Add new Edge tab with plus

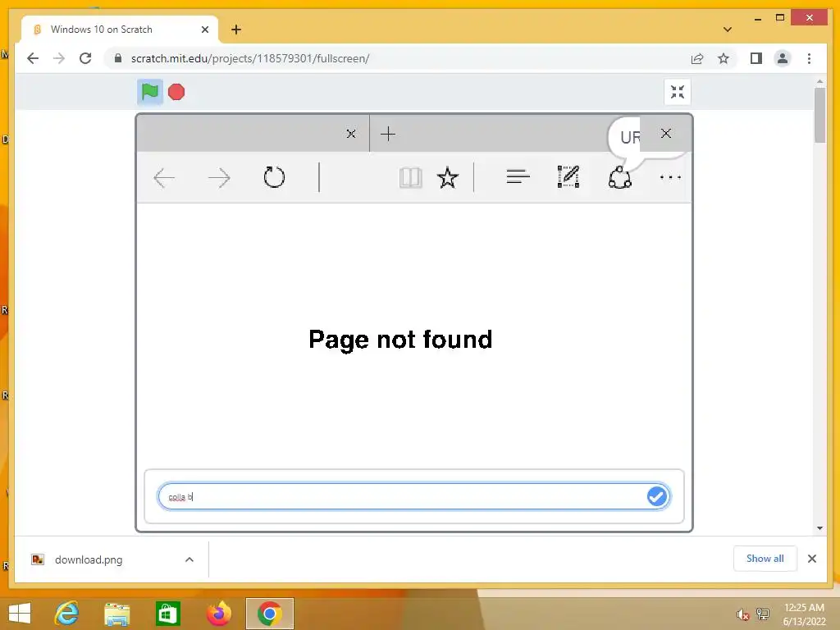[x=388, y=134]
